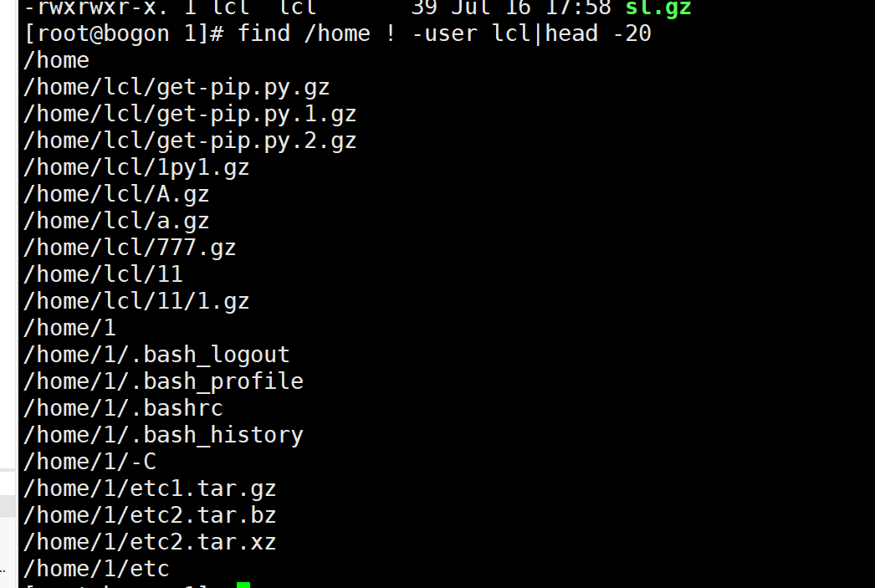This screenshot has height=588, width=875.
Task: Click the /home/1/.bash_logout line
Action: (x=156, y=355)
